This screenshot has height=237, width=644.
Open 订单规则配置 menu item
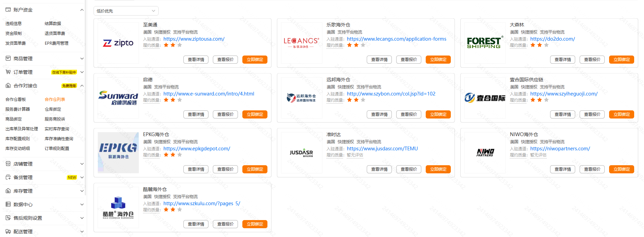point(57,148)
